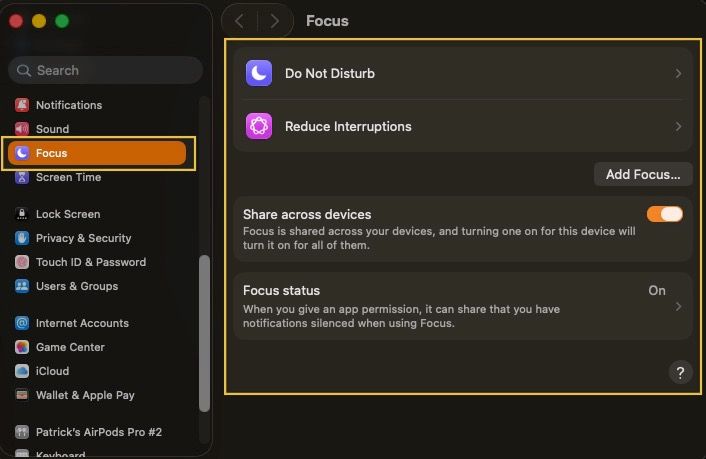Disable the Share across devices switch
This screenshot has height=459, width=706.
pyautogui.click(x=665, y=214)
